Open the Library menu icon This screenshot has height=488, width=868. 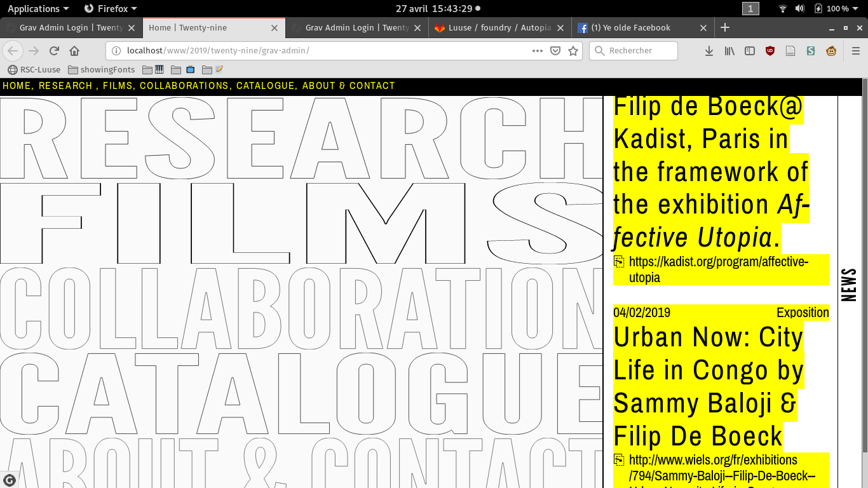pyautogui.click(x=729, y=51)
